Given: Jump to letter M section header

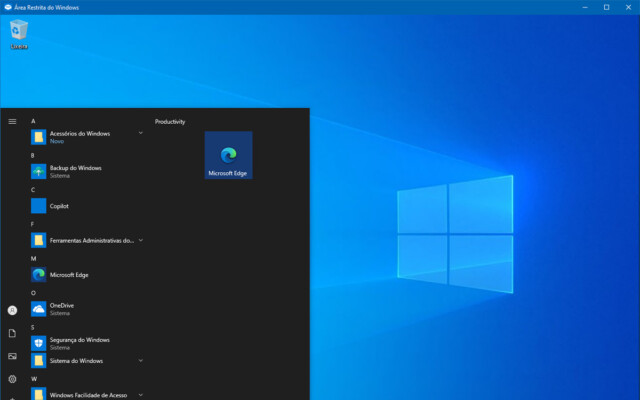Looking at the screenshot, I should tap(33, 258).
